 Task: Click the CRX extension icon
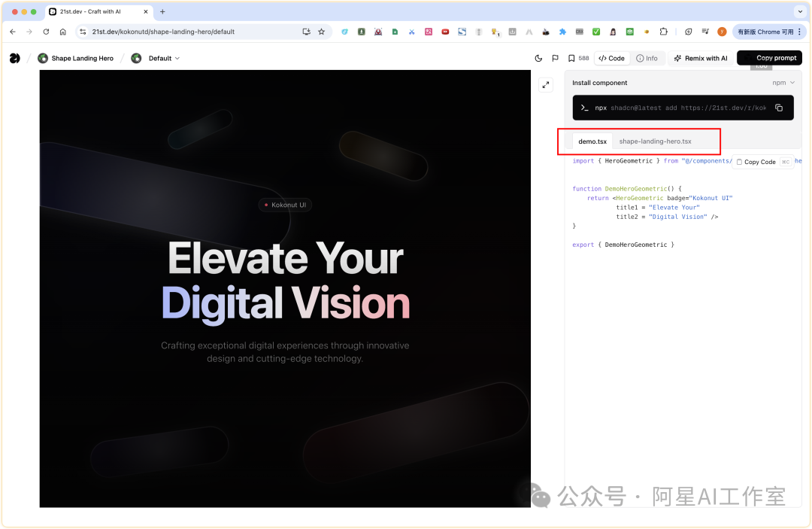pyautogui.click(x=580, y=32)
